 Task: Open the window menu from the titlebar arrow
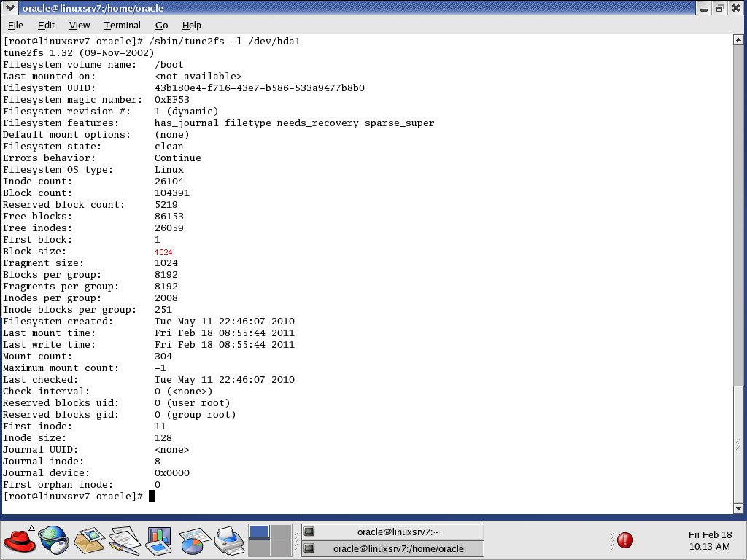click(9, 8)
